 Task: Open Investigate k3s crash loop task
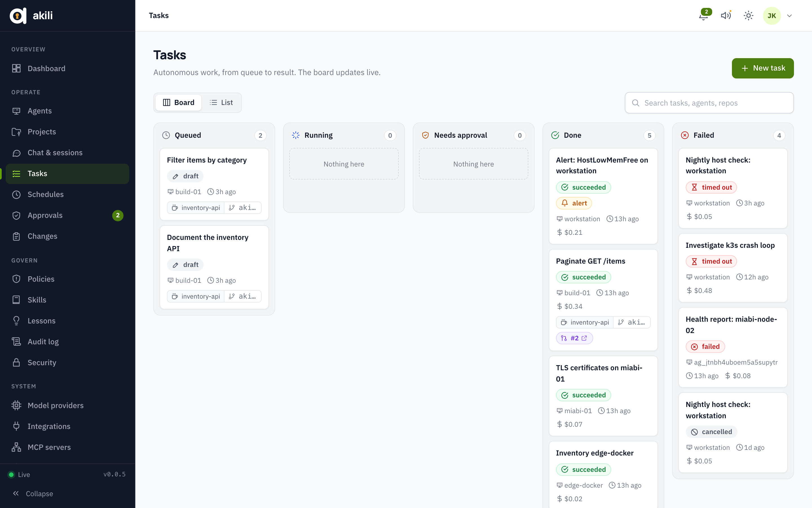tap(733, 268)
